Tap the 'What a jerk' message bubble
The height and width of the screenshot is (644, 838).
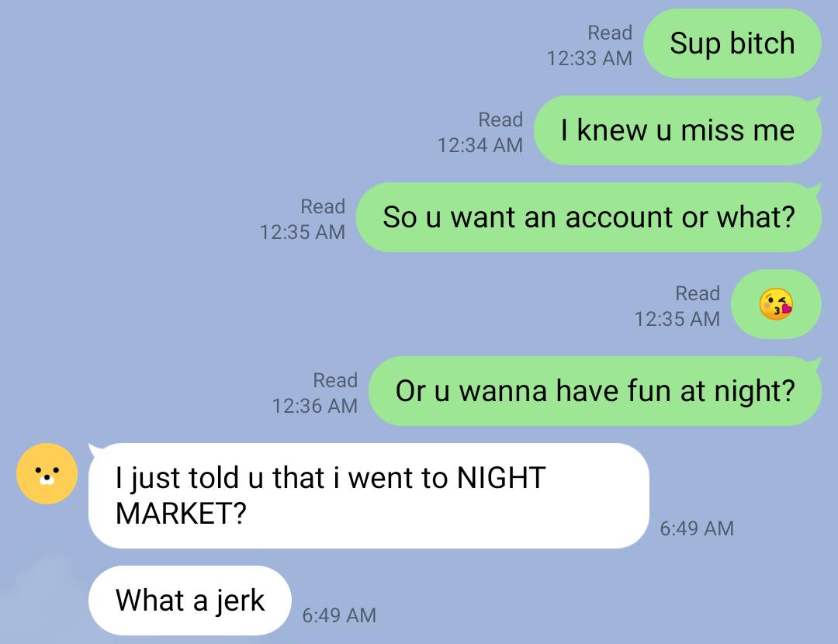coord(190,601)
